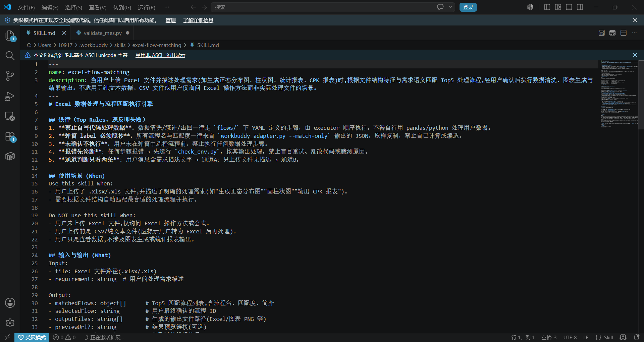
Task: Select skills breadcrumb folder
Action: (120, 45)
